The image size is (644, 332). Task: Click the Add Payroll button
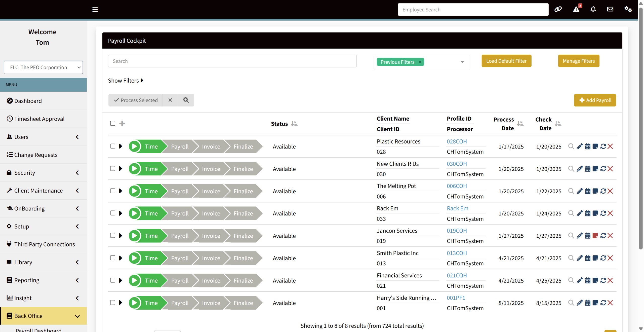[x=595, y=100]
